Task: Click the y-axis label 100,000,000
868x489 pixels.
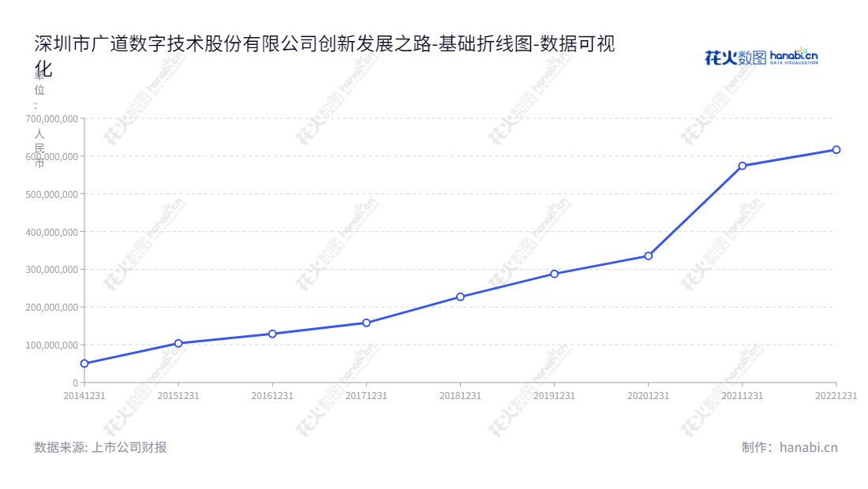Action: (51, 345)
